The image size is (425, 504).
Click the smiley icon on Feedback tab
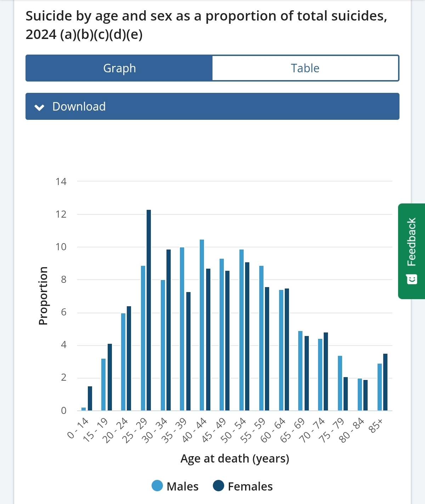click(x=412, y=279)
